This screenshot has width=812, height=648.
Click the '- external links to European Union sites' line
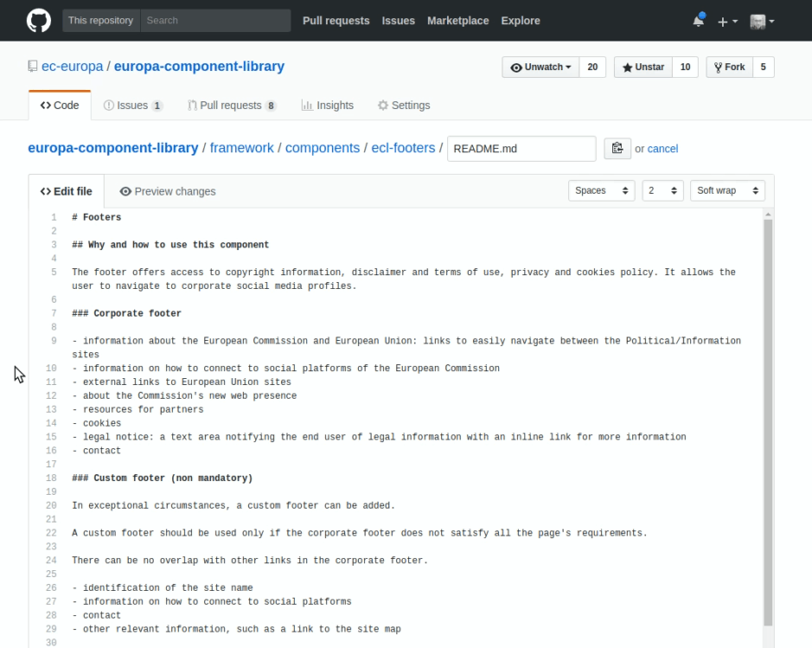click(182, 382)
